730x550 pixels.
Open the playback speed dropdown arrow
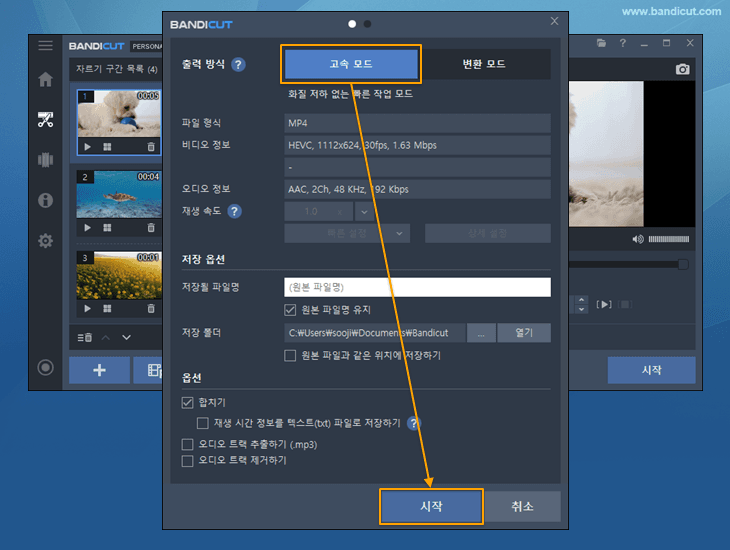pyautogui.click(x=364, y=212)
